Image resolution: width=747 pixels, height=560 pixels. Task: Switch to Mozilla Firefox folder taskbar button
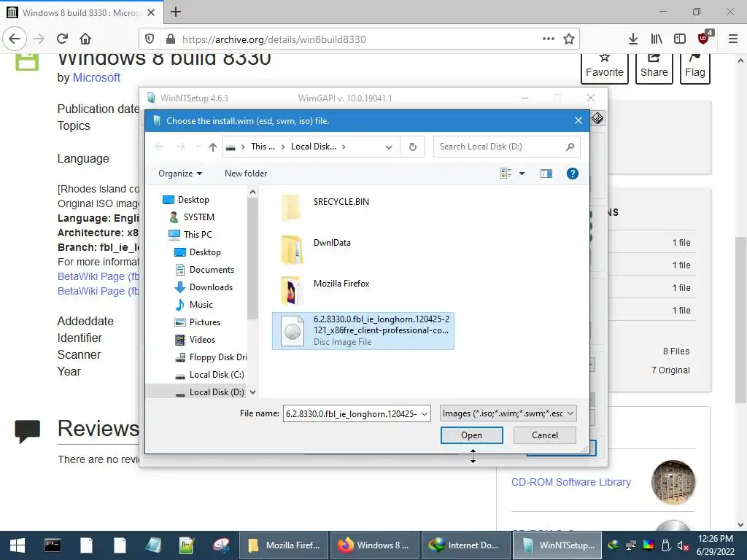pos(283,545)
